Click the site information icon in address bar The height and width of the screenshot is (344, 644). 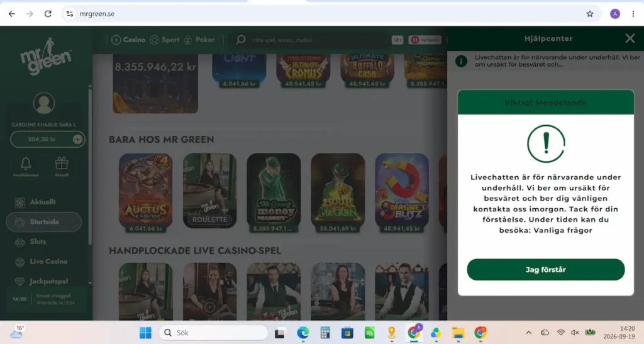70,14
